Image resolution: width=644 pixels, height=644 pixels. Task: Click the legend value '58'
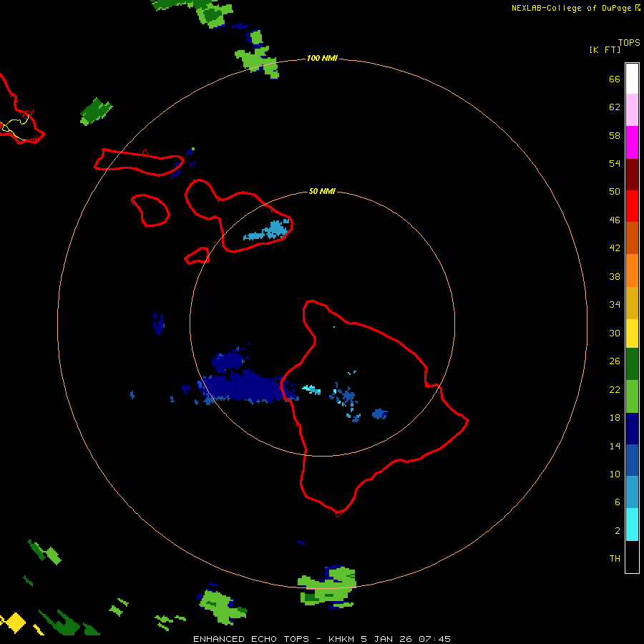[615, 135]
